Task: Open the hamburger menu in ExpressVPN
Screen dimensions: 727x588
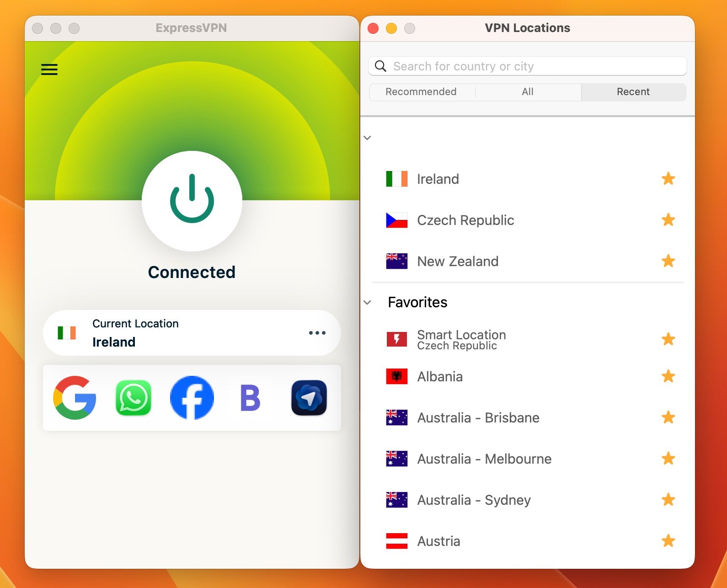Action: pos(49,69)
